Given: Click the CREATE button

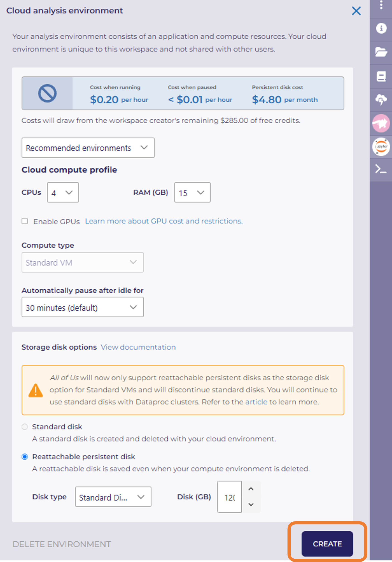Looking at the screenshot, I should [x=327, y=544].
